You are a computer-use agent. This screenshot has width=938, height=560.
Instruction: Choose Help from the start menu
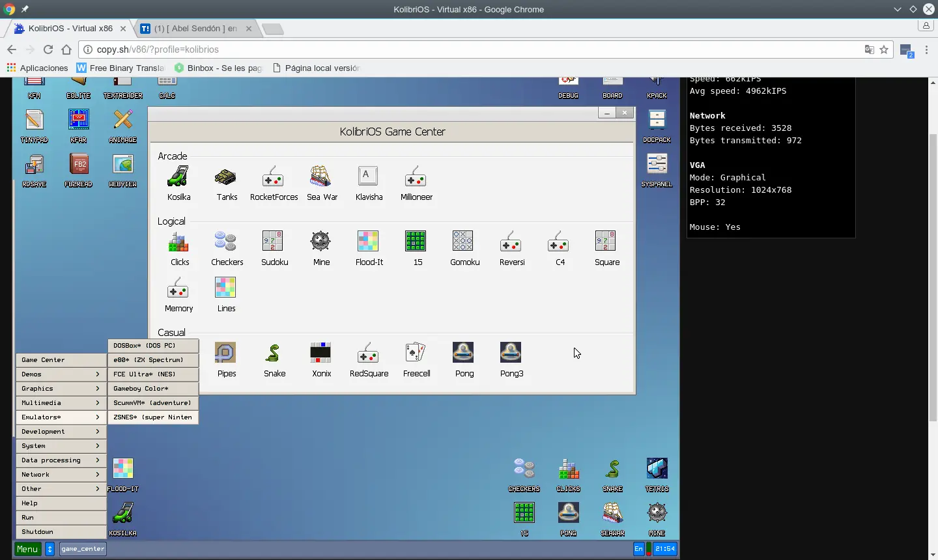coord(61,503)
